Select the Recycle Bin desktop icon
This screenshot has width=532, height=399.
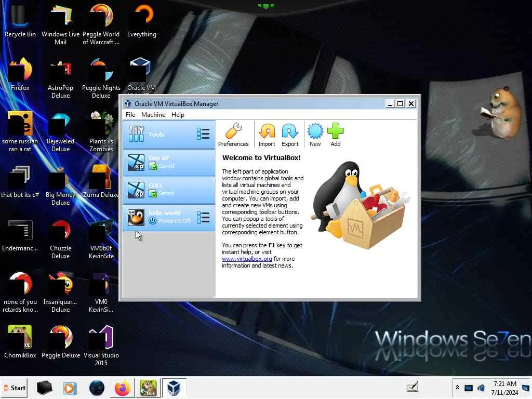click(x=20, y=21)
